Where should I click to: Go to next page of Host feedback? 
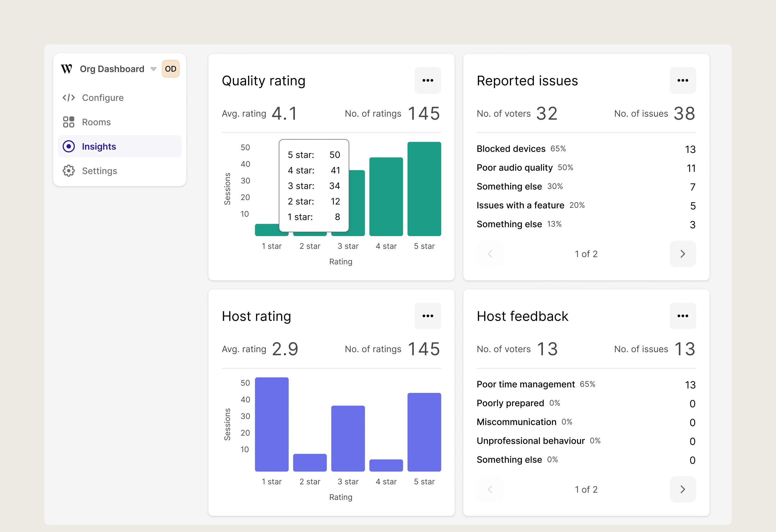[x=683, y=489]
